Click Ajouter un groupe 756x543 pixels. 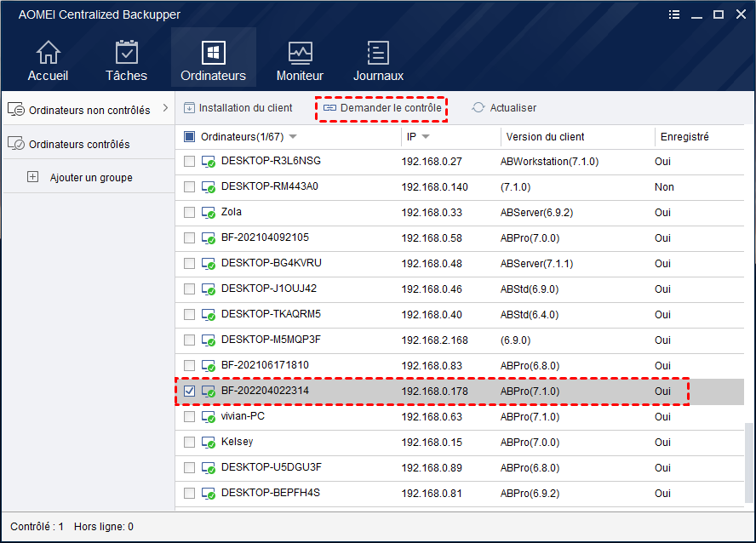[91, 177]
